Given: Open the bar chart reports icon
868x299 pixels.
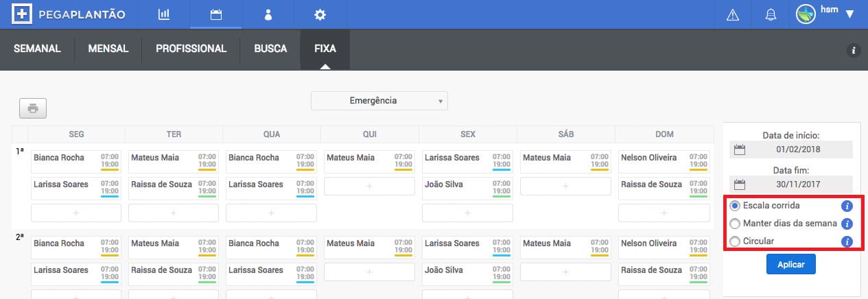Looking at the screenshot, I should click(163, 14).
